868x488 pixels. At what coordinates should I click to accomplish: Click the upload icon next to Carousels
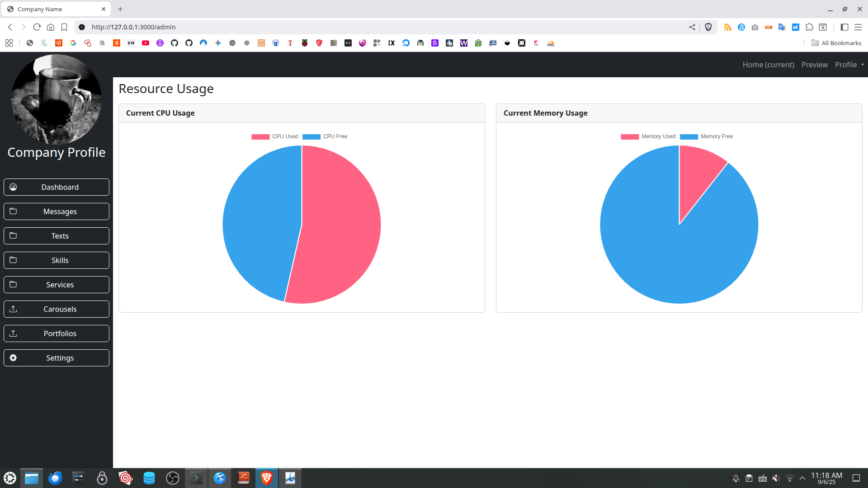click(13, 309)
